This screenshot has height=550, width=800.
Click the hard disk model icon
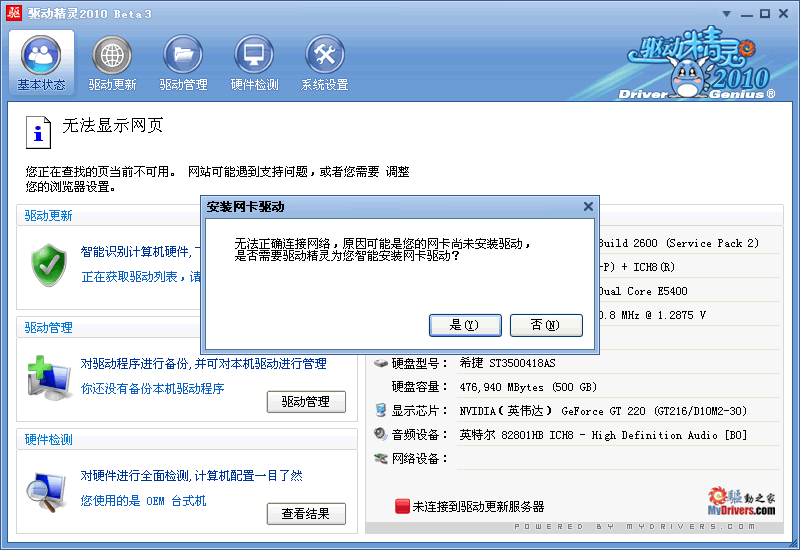tap(381, 363)
